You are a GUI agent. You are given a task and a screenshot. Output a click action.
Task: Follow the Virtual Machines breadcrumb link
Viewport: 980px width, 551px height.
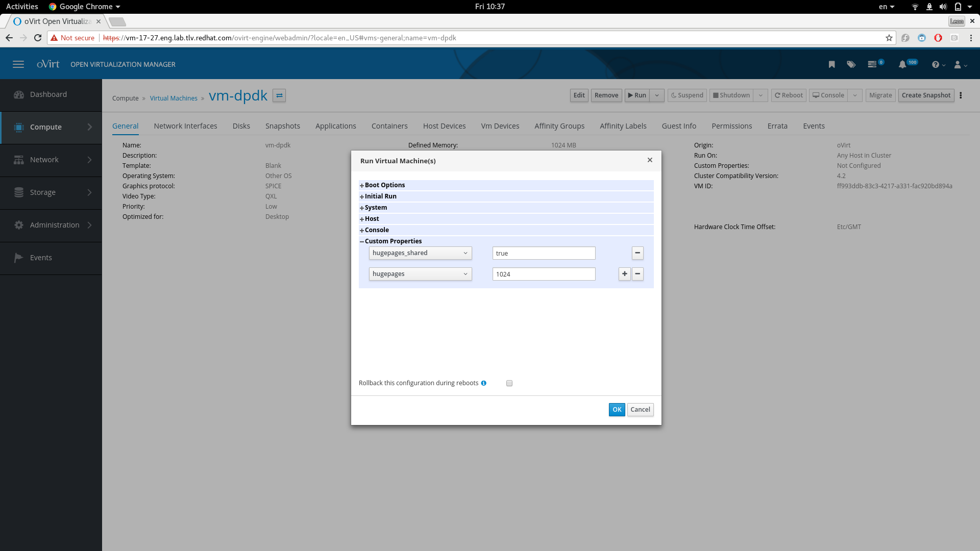[x=174, y=98]
